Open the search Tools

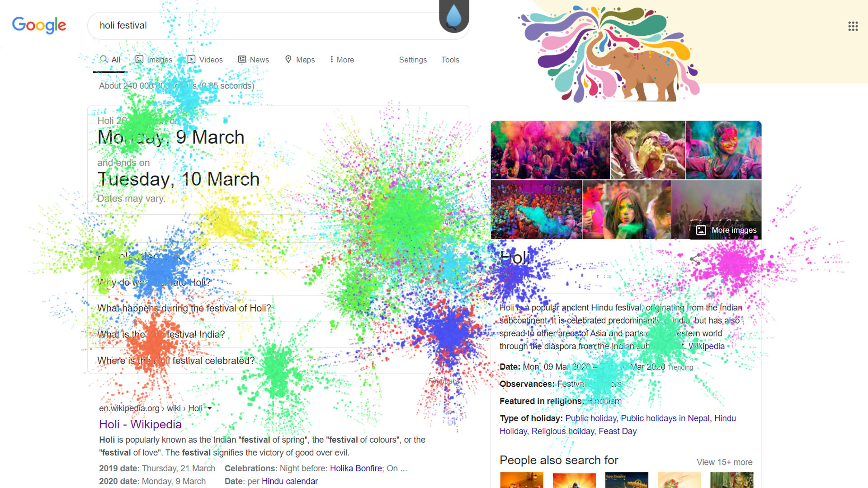450,60
